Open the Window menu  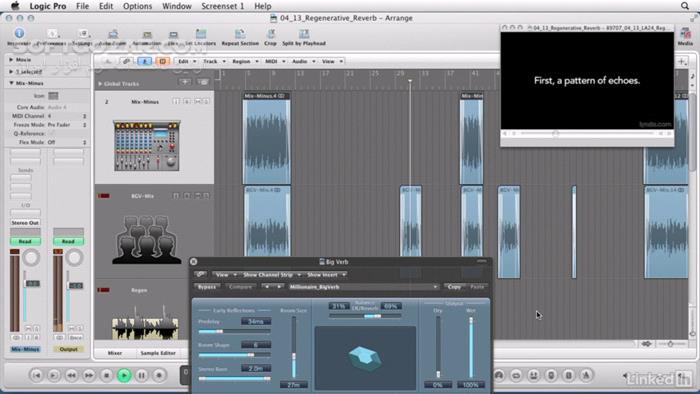176,6
